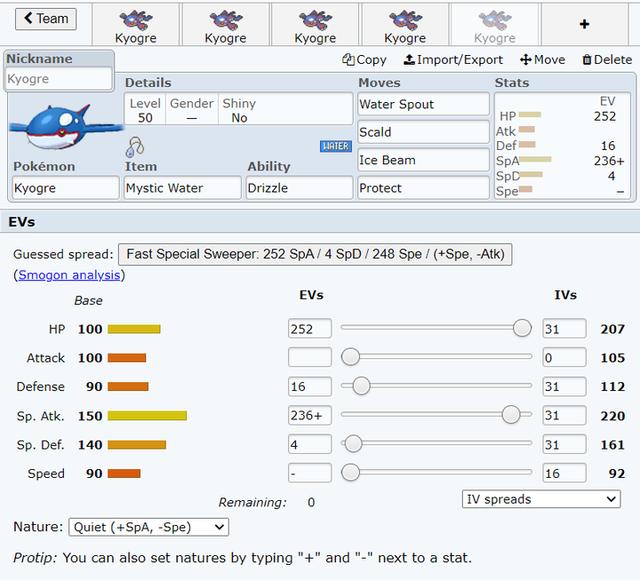Screen dimensions: 640x580
Task: Select the Ice Beam move field
Action: click(x=424, y=160)
